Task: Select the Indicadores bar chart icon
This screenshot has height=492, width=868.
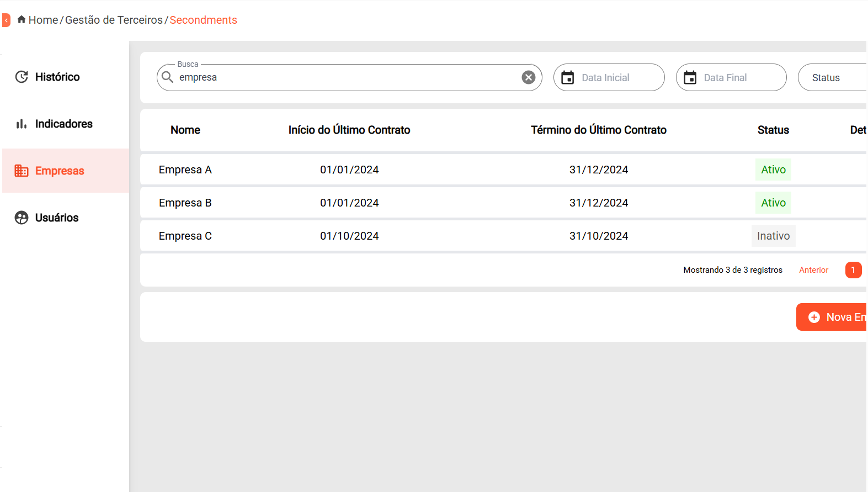Action: (x=22, y=124)
